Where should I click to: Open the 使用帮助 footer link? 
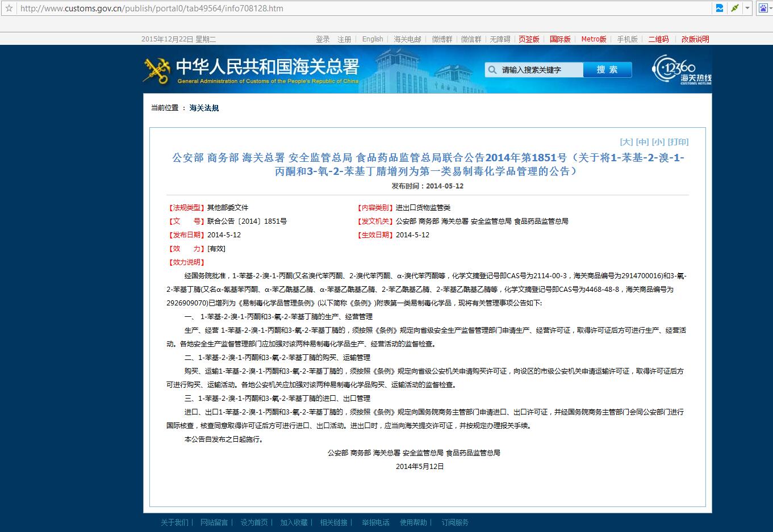[413, 522]
